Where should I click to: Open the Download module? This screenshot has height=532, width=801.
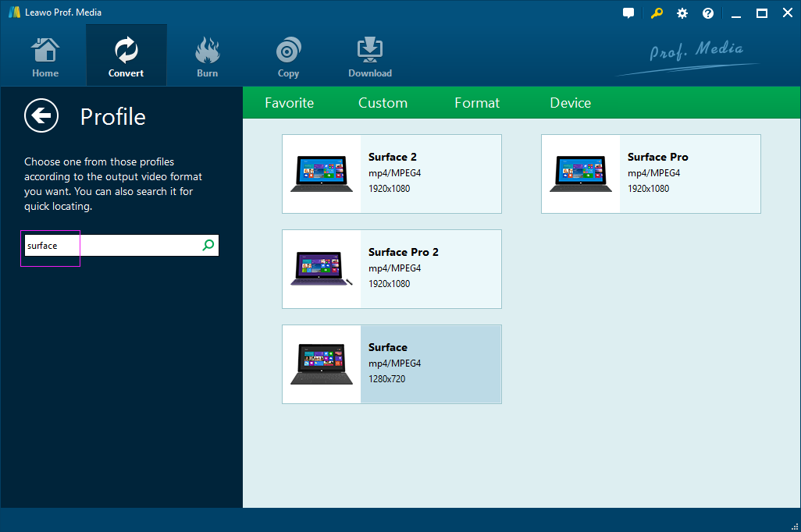(x=369, y=58)
